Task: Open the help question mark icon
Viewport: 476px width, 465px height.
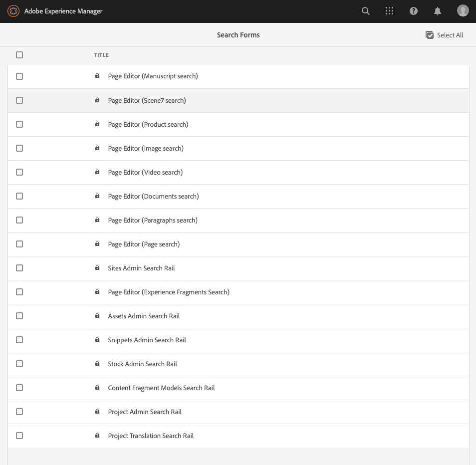Action: click(x=414, y=11)
